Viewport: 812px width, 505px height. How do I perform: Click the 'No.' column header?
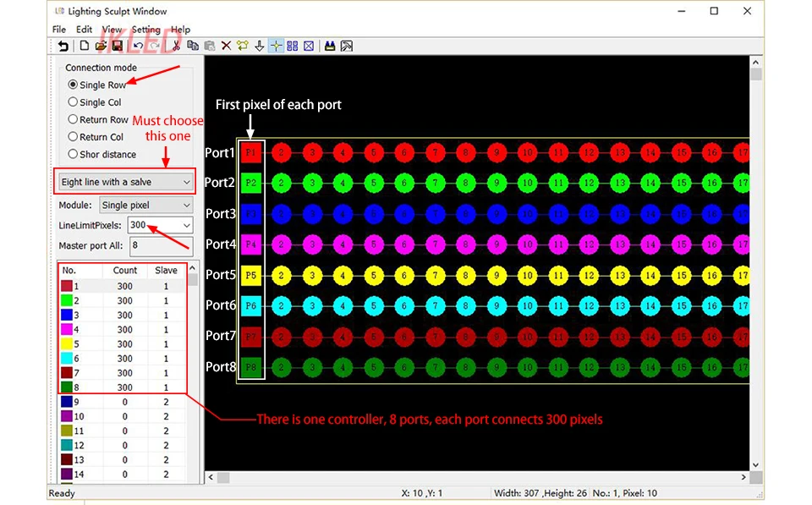click(x=80, y=271)
